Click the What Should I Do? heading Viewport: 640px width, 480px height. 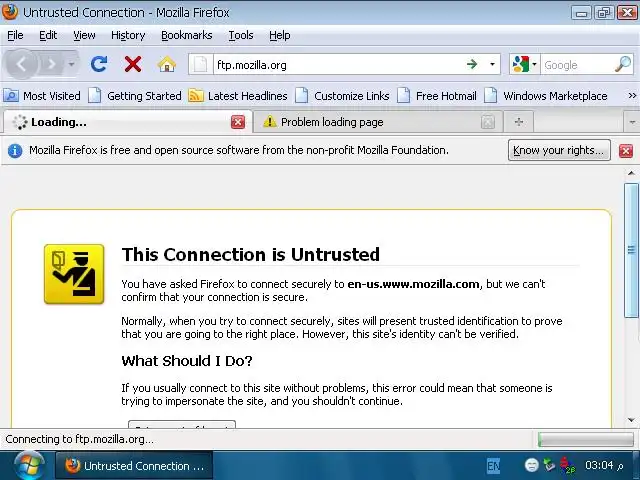pyautogui.click(x=187, y=361)
